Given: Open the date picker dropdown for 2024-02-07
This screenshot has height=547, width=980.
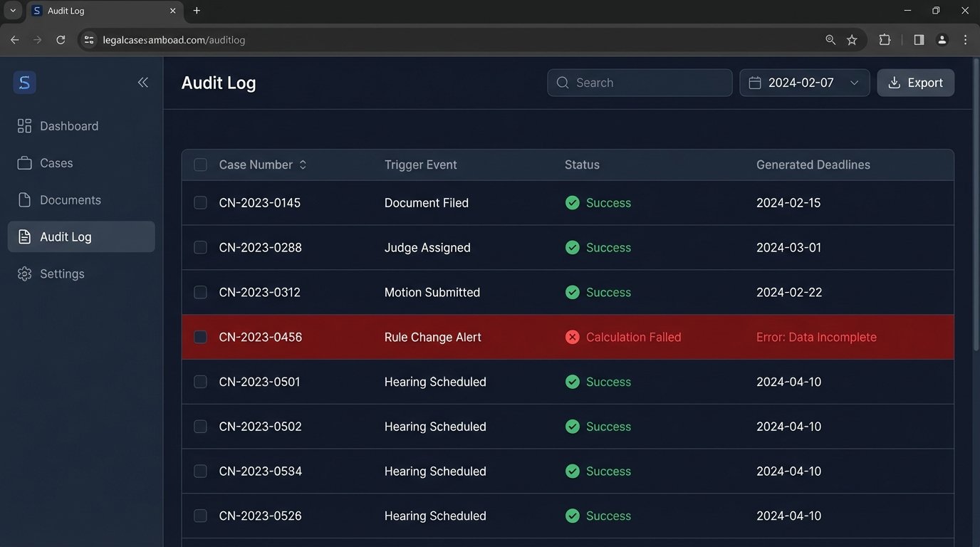Looking at the screenshot, I should (854, 83).
